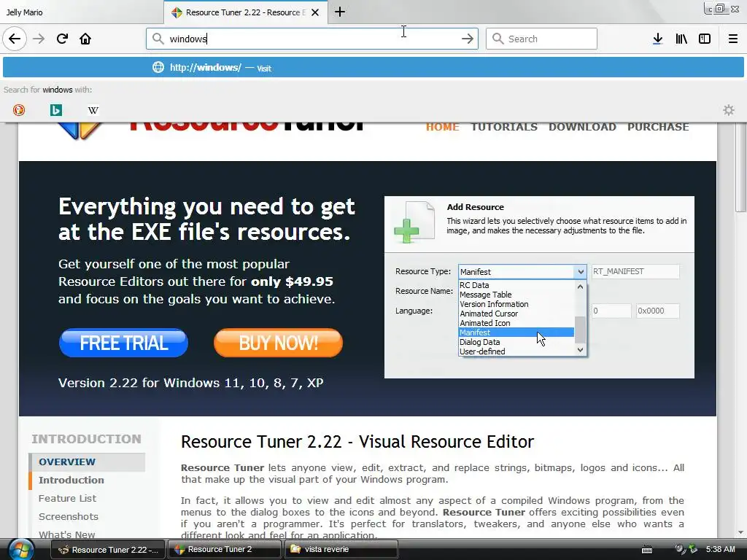Open the Introduction sidebar link
Screen dimensions: 747x560
pos(71,480)
